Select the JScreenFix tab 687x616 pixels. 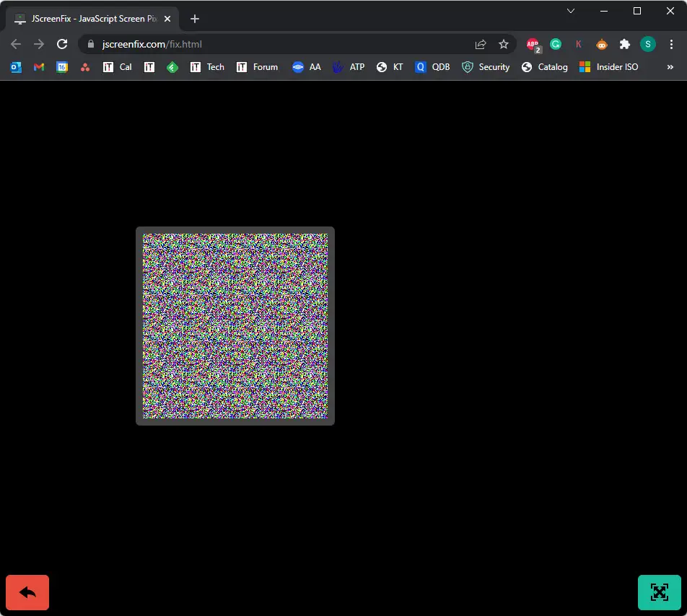(x=88, y=19)
